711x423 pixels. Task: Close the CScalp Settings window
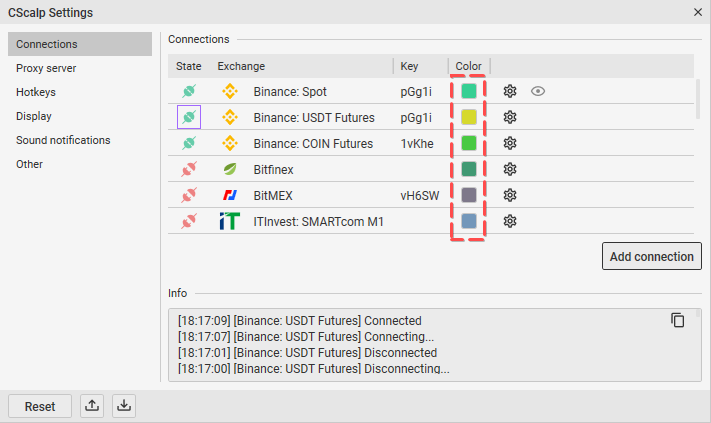coord(698,12)
